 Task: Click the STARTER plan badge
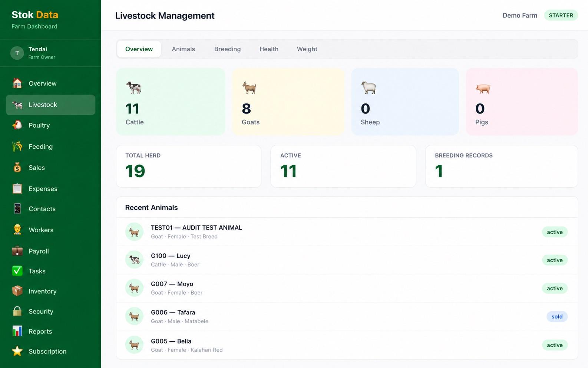(561, 15)
